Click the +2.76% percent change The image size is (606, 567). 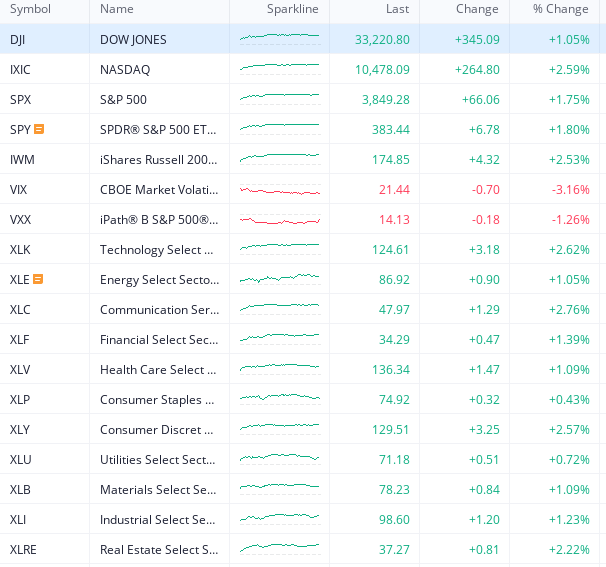coord(569,310)
